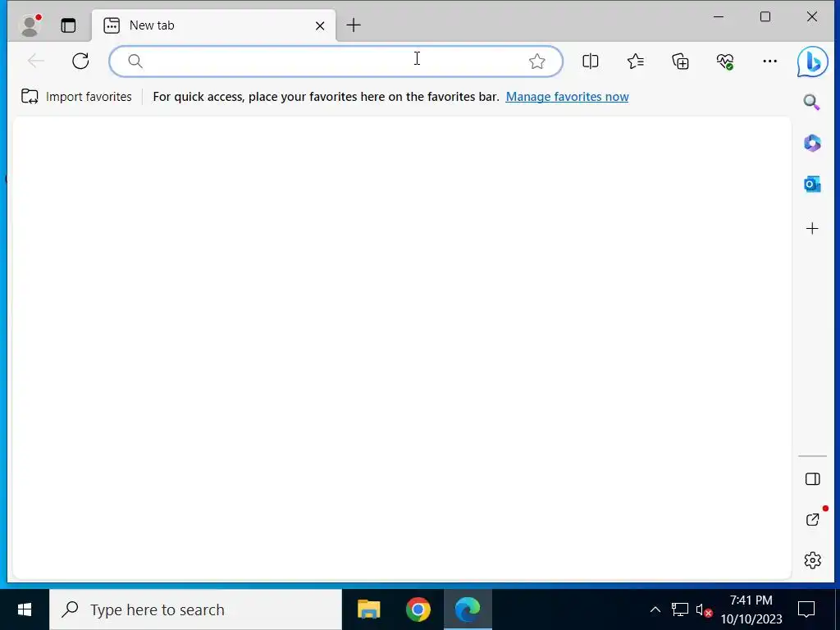Open File Explorer from taskbar

tap(368, 609)
